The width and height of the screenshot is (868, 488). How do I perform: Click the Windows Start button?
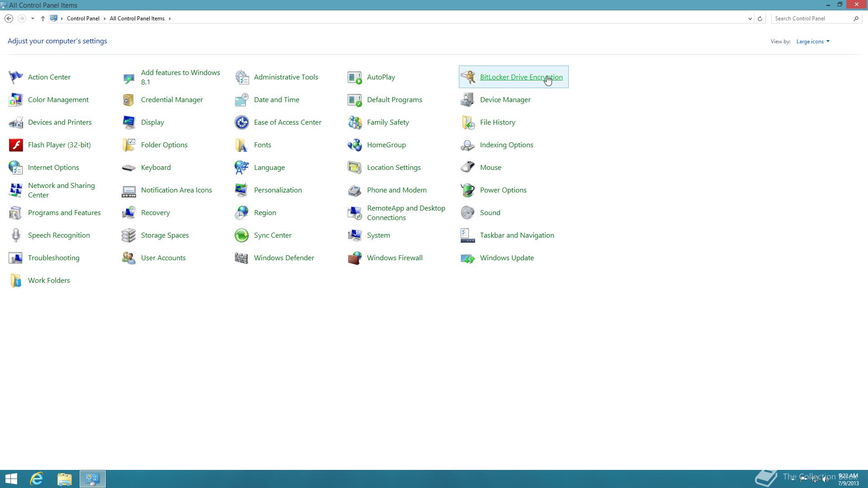click(x=11, y=479)
